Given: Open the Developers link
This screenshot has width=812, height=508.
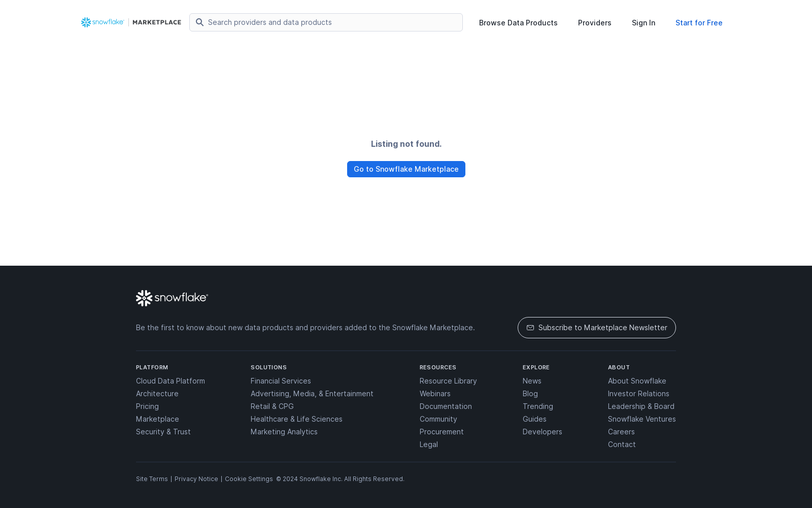Looking at the screenshot, I should point(543,432).
